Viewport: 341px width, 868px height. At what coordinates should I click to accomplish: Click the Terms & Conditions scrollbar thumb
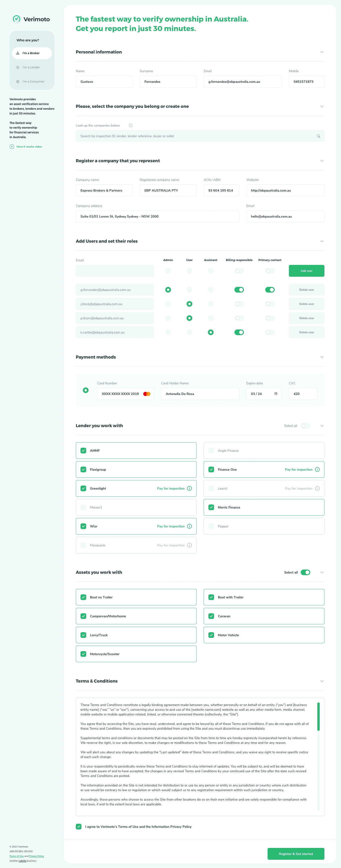click(319, 716)
